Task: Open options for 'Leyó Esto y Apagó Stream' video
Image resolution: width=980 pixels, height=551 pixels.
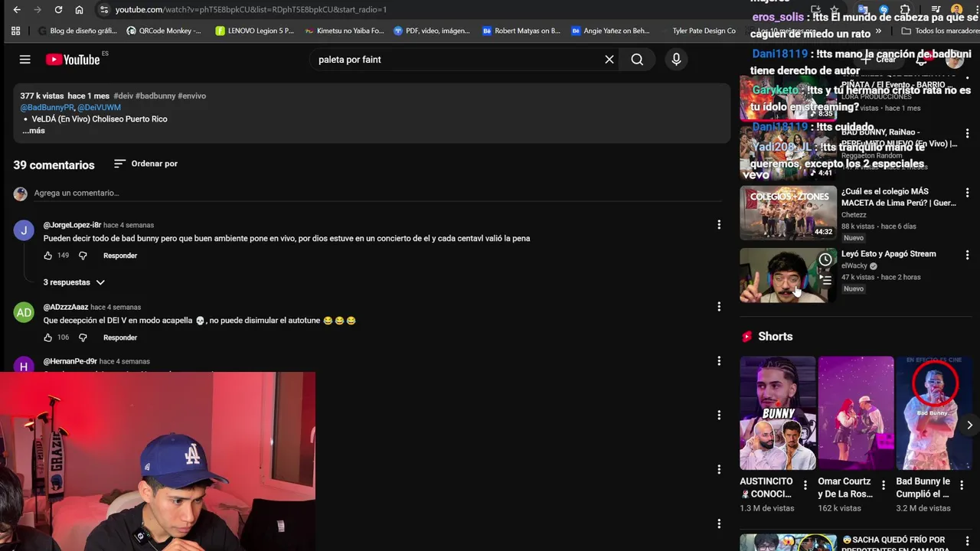Action: coord(967,255)
